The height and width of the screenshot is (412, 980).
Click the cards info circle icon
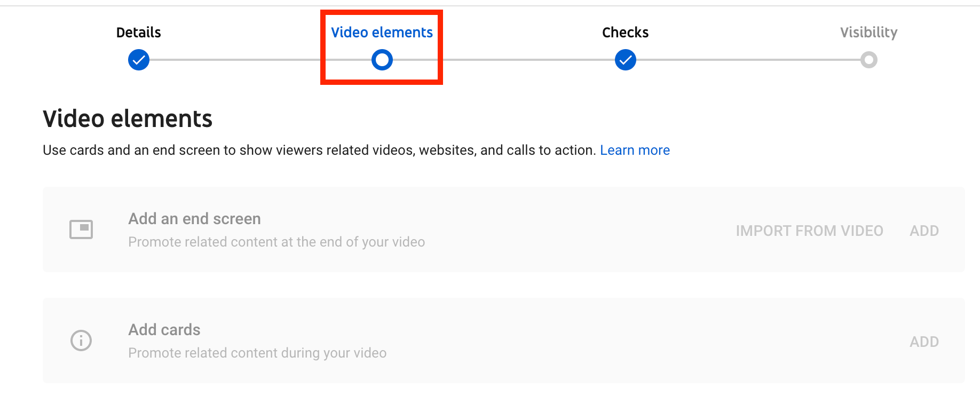pos(81,340)
